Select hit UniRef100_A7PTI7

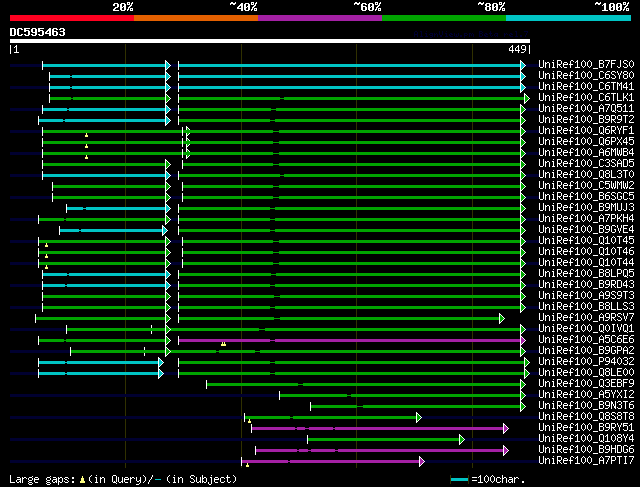[x=586, y=461]
